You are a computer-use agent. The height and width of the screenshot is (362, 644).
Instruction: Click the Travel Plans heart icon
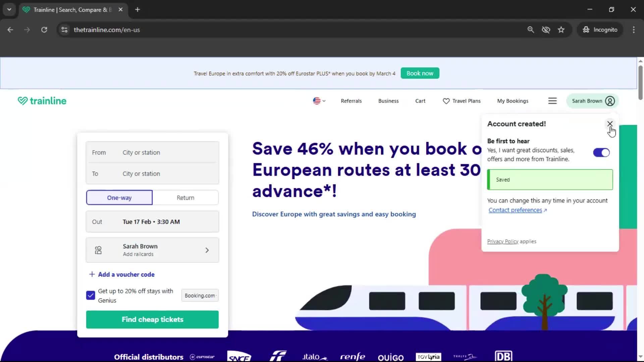446,101
